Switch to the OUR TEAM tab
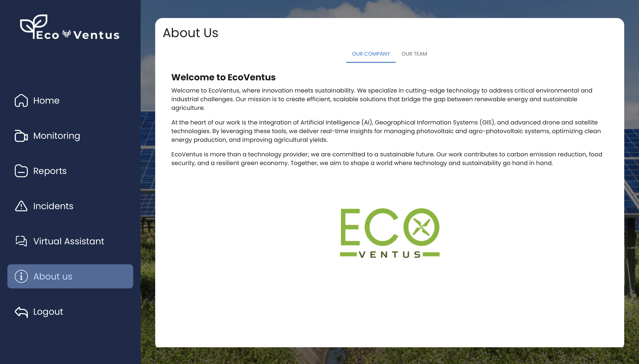Image resolution: width=639 pixels, height=364 pixels. tap(414, 54)
